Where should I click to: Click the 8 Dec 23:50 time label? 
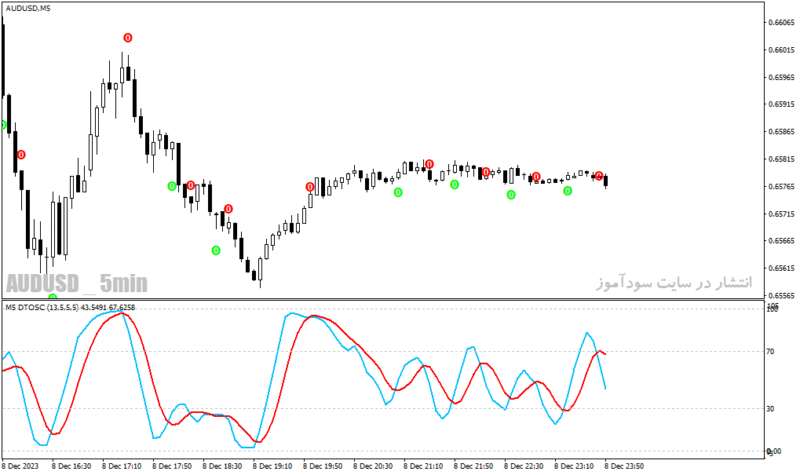click(624, 466)
